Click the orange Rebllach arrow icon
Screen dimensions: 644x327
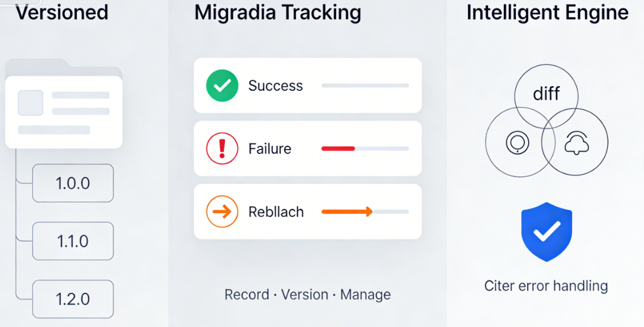pos(222,212)
